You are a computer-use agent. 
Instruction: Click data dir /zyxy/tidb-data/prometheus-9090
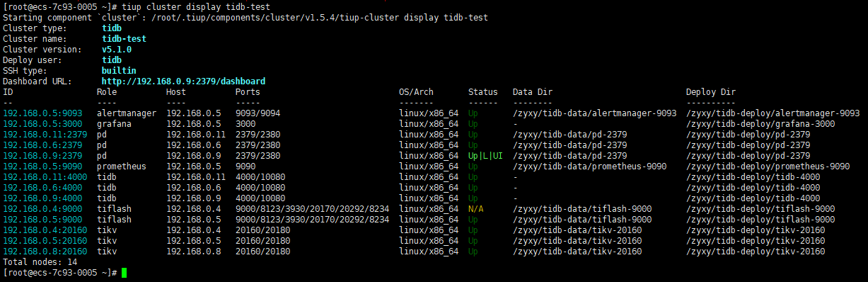click(590, 167)
